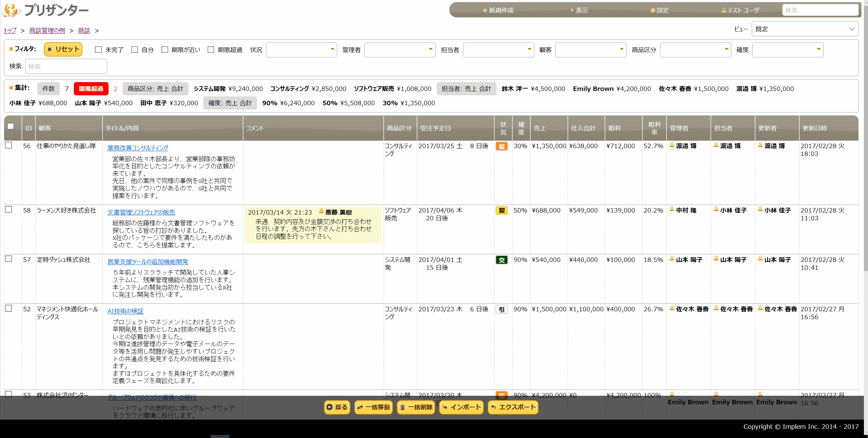Click the 戻る button

(x=337, y=407)
